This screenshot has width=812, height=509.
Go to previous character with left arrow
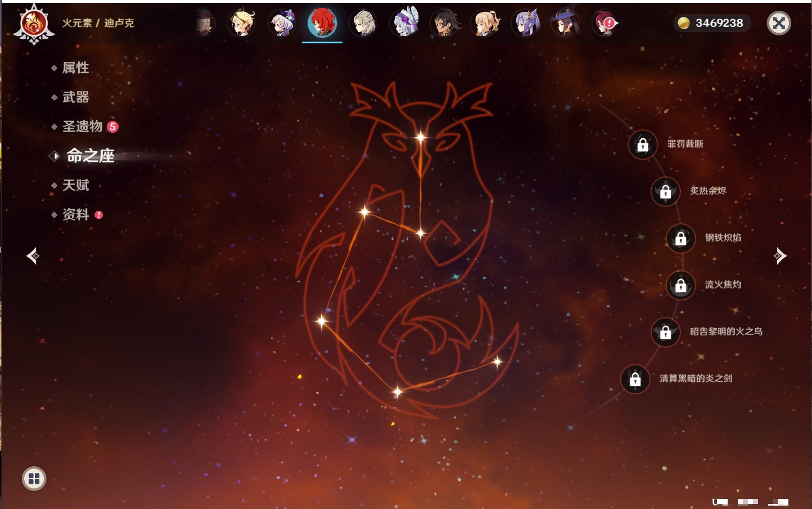[33, 256]
